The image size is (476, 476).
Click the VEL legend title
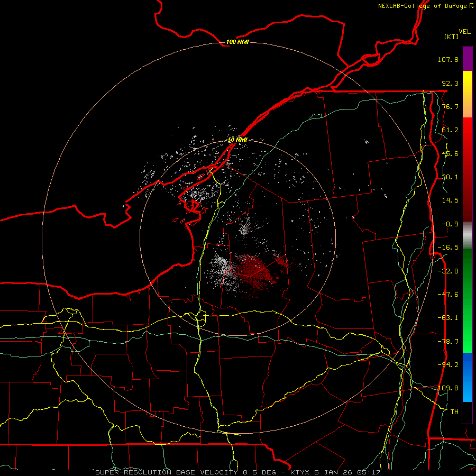464,32
